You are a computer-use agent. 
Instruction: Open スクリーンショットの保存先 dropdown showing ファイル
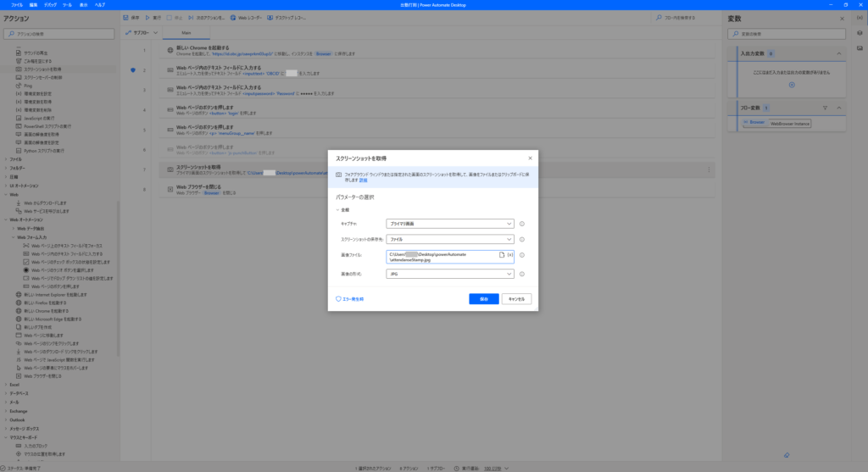coord(449,240)
